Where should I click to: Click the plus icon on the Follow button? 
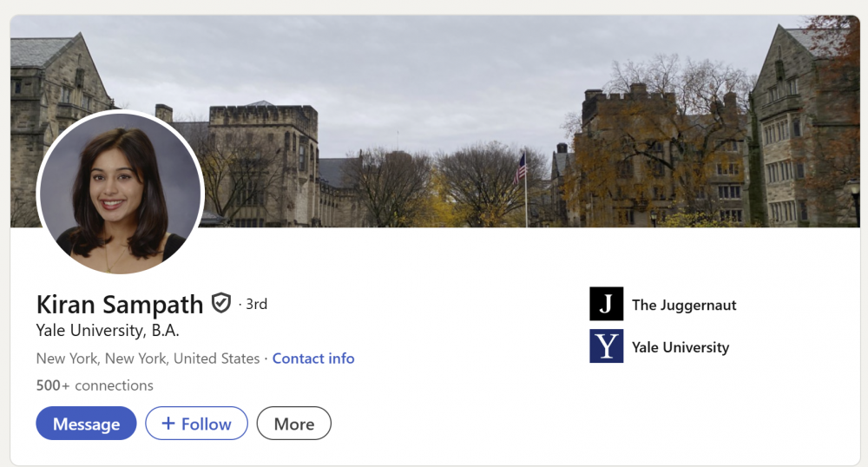coord(168,424)
